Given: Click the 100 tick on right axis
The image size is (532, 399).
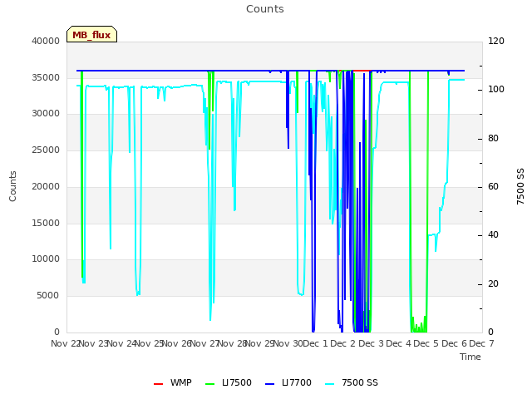Looking at the screenshot, I should click(496, 90).
